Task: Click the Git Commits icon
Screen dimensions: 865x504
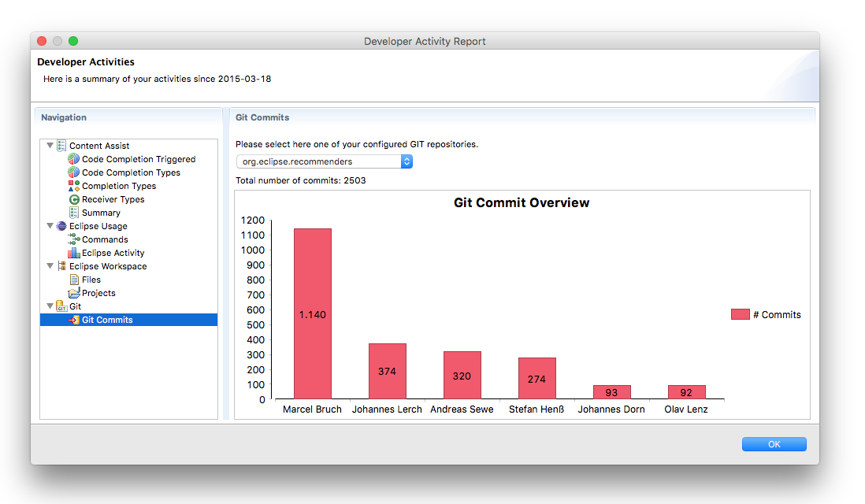Action: pos(74,320)
